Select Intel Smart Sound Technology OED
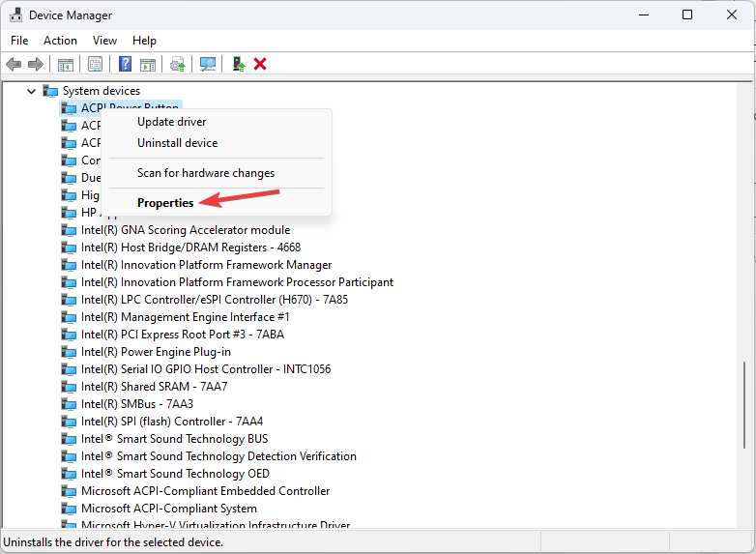This screenshot has height=554, width=756. point(176,474)
